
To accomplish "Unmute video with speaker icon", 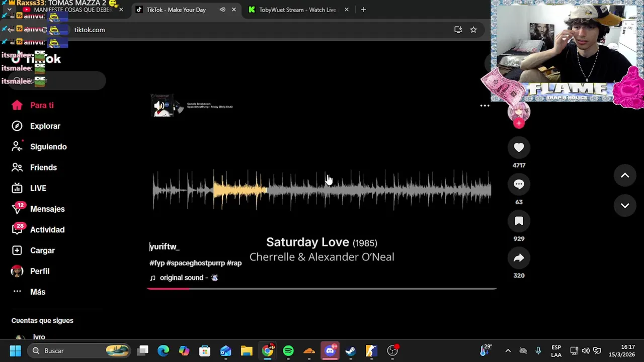I will [160, 106].
